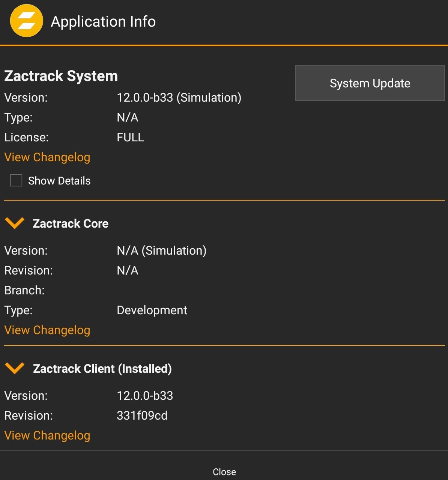The height and width of the screenshot is (480, 448).
Task: Close the Application Info dialog
Action: 224,472
